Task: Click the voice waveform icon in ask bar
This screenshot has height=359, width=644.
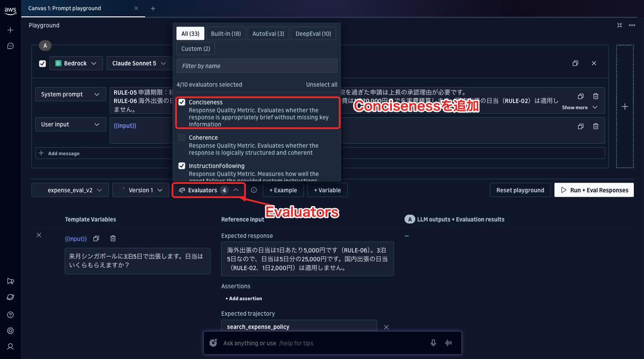Action: [448, 343]
